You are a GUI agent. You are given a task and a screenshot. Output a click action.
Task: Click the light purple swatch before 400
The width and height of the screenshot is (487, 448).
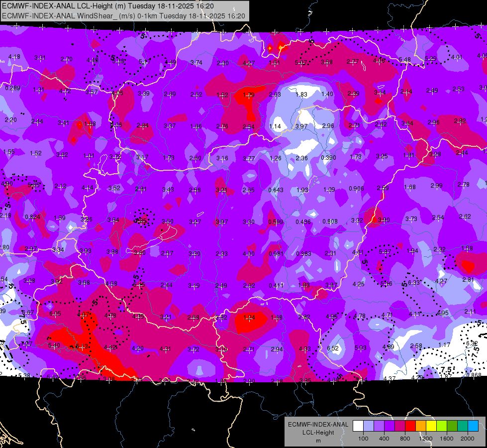379,426
